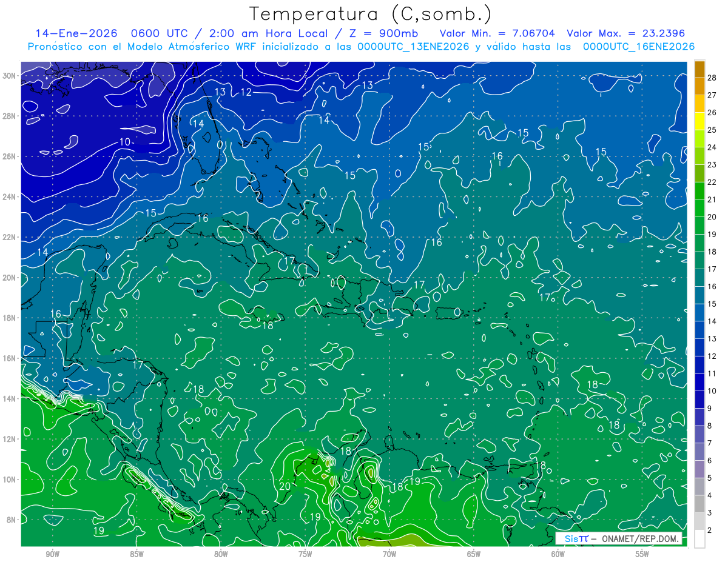The height and width of the screenshot is (562, 728).
Task: Click legend value 7 on color bar
Action: (x=710, y=443)
